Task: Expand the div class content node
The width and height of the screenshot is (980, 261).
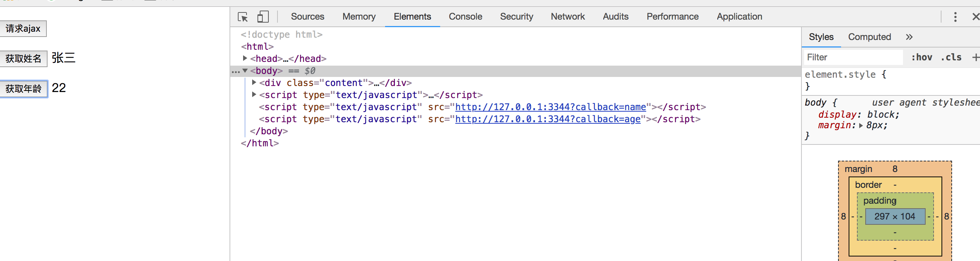Action: click(254, 83)
